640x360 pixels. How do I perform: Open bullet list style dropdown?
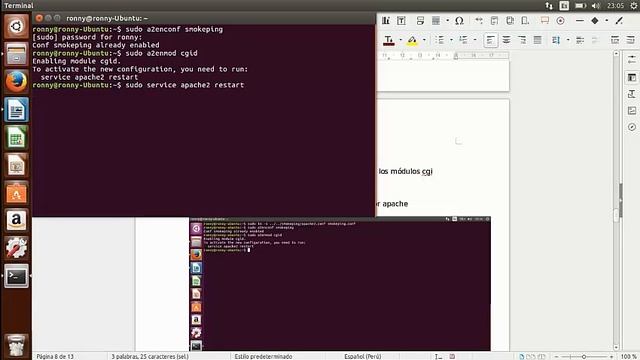[x=451, y=40]
